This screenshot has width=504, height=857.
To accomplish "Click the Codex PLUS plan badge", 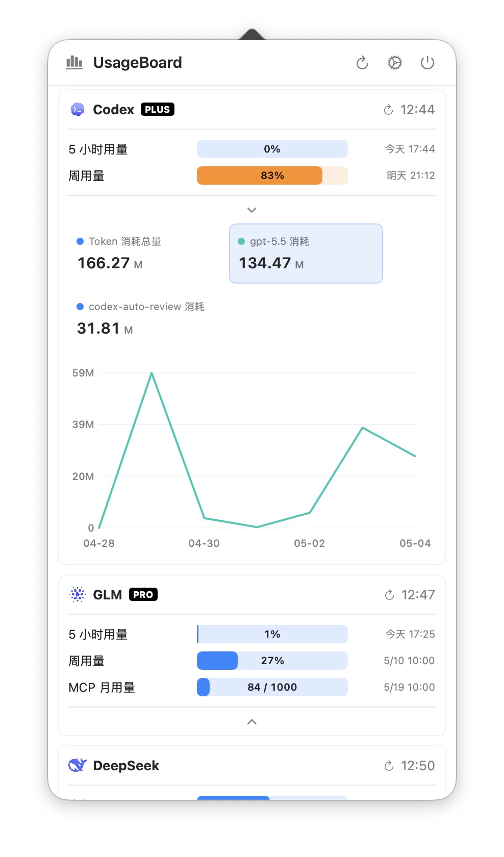I will pyautogui.click(x=158, y=110).
